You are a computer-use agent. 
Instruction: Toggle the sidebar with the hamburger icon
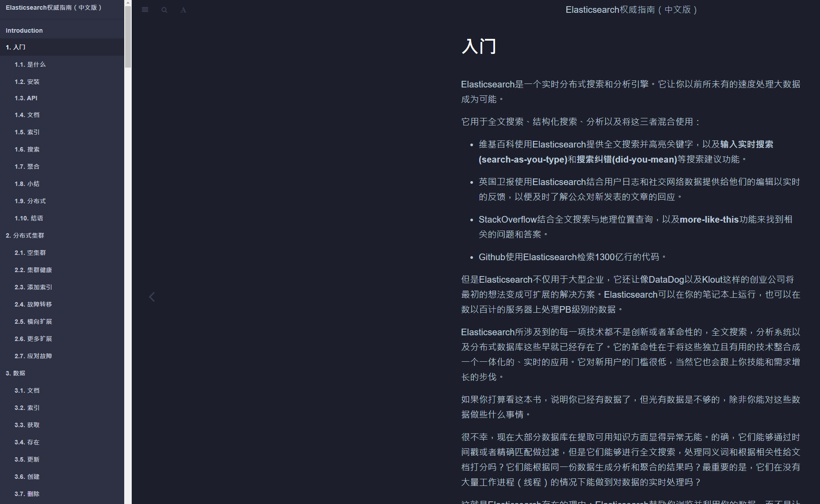click(x=145, y=10)
